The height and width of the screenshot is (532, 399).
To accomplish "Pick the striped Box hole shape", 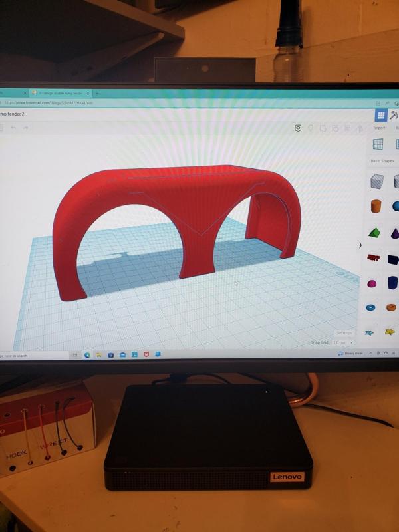I will pos(376,181).
